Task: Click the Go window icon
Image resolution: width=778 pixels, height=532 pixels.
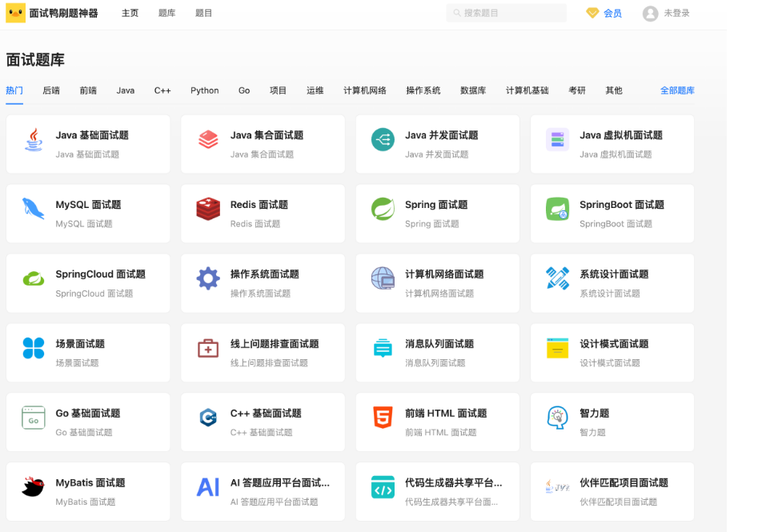Action: (x=34, y=418)
